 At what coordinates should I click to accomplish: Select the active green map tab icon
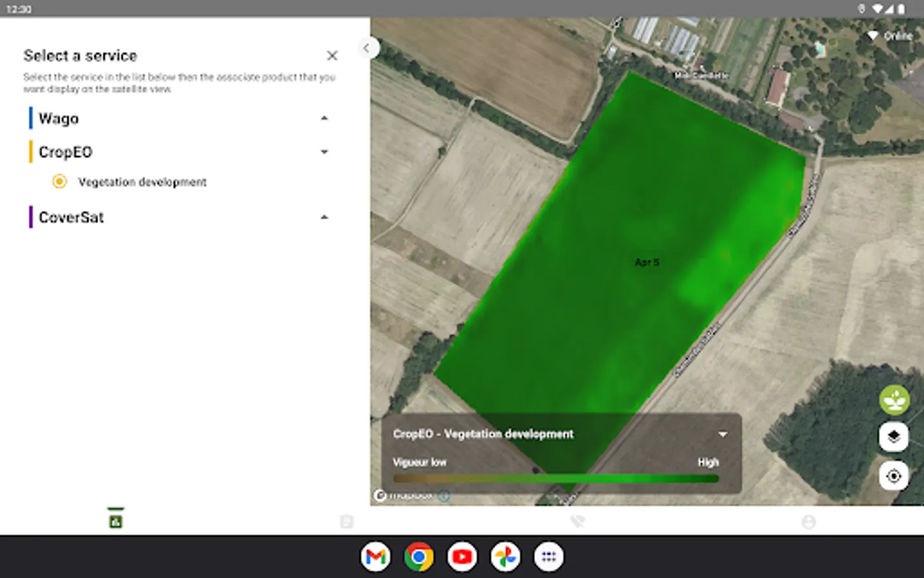(116, 520)
